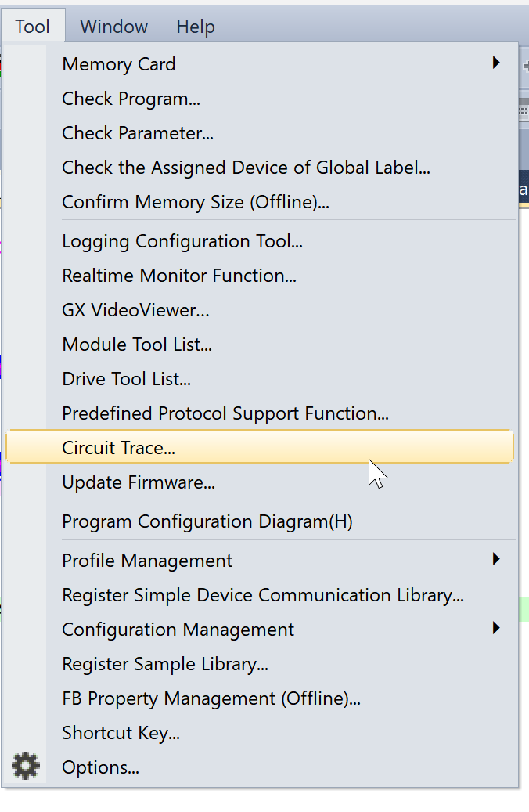Expand the Configuration Management submenu arrow

(x=496, y=628)
